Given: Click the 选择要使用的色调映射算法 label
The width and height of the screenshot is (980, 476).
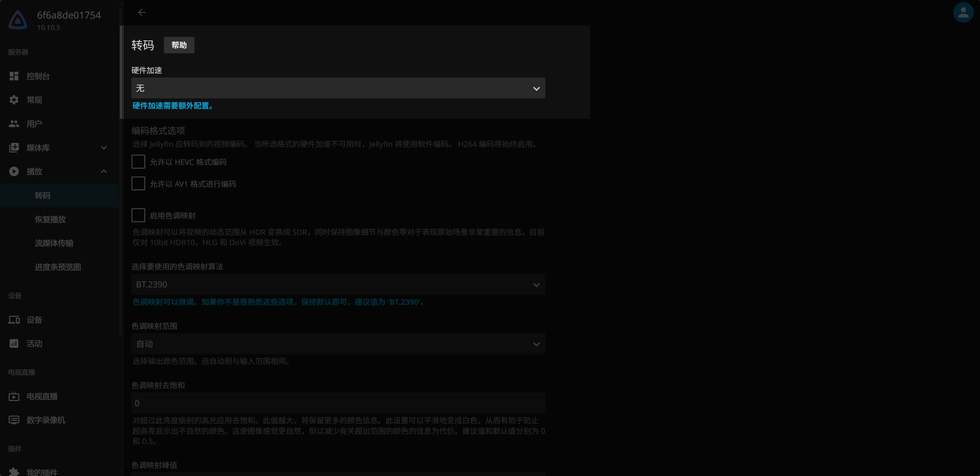Looking at the screenshot, I should click(177, 267).
